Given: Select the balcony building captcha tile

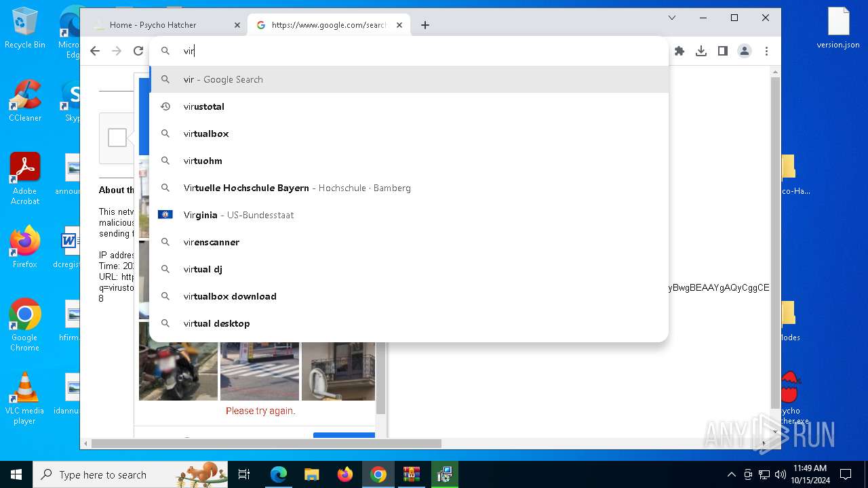Looking at the screenshot, I should [x=338, y=371].
